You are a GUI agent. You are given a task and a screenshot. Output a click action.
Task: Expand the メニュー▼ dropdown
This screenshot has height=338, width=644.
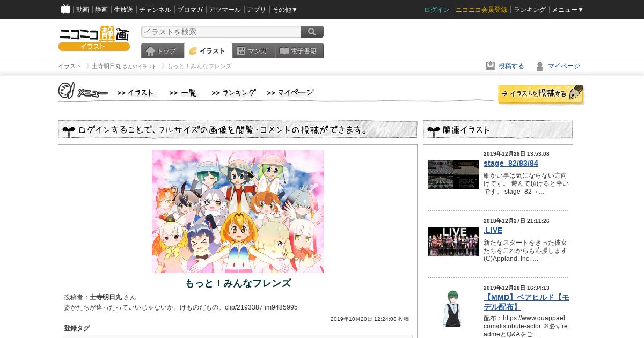pyautogui.click(x=568, y=10)
